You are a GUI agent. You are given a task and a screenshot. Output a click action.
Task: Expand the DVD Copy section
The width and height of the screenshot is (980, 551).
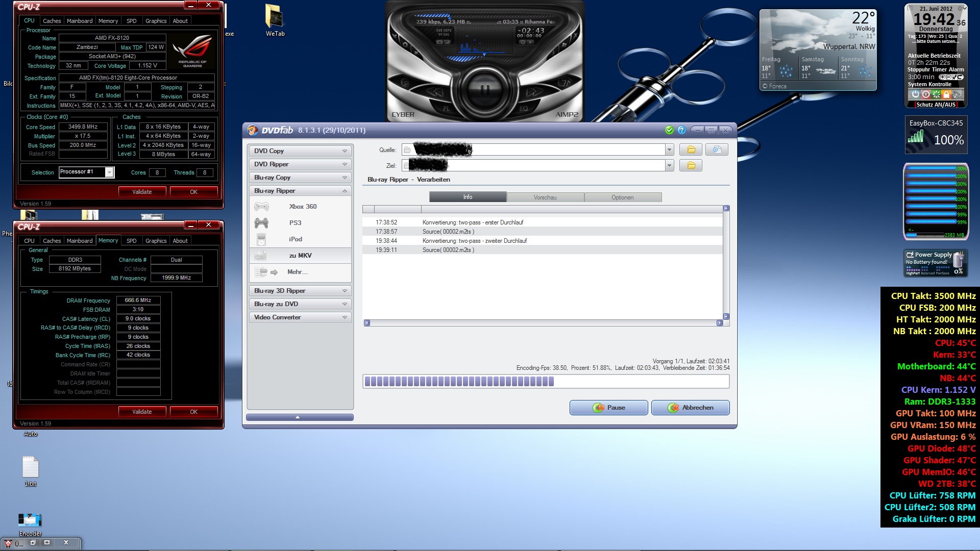click(345, 151)
